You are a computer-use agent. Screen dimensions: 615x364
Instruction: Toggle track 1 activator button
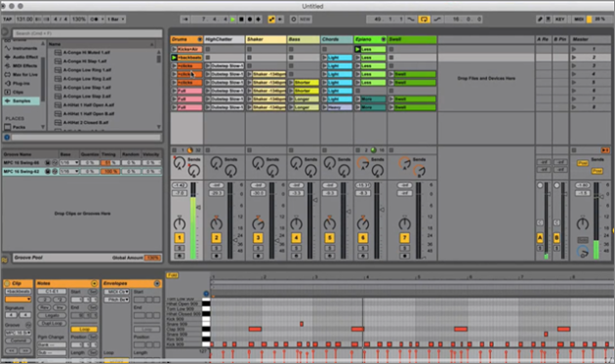point(180,238)
